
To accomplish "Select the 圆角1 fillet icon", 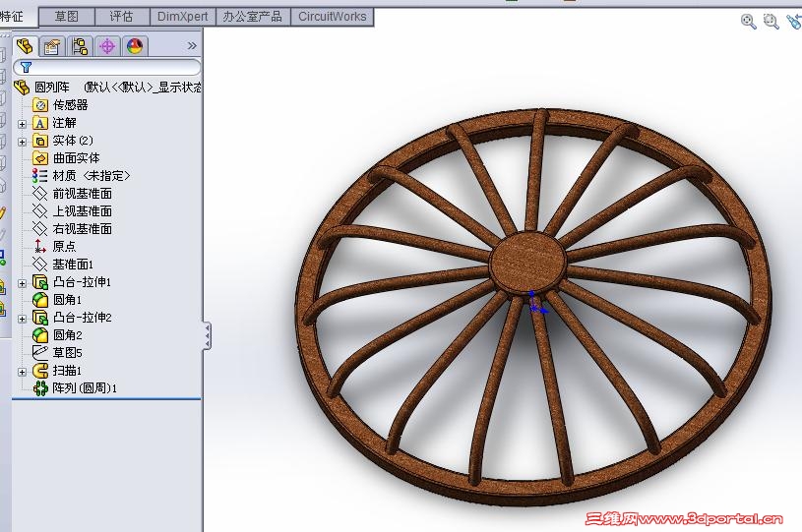I will click(40, 300).
